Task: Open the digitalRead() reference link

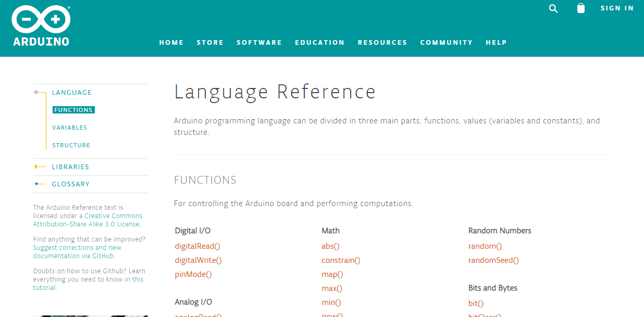Action: [197, 246]
